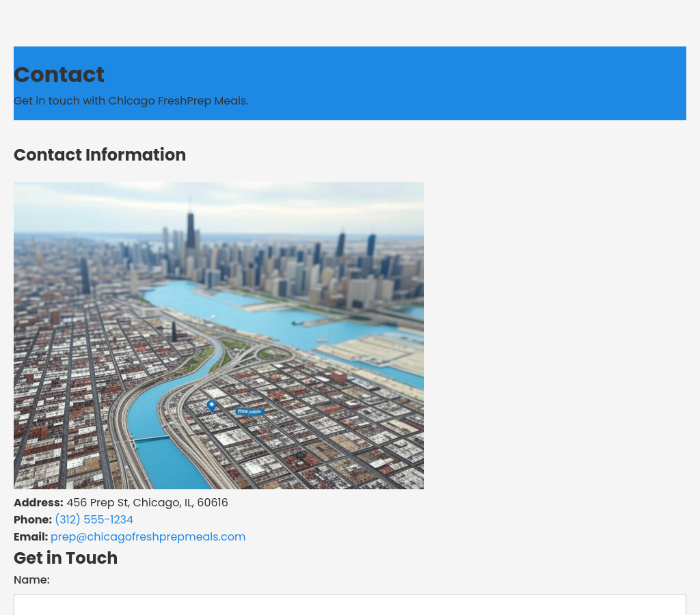Click the bold "Email:" label
700x615 pixels.
(x=31, y=537)
